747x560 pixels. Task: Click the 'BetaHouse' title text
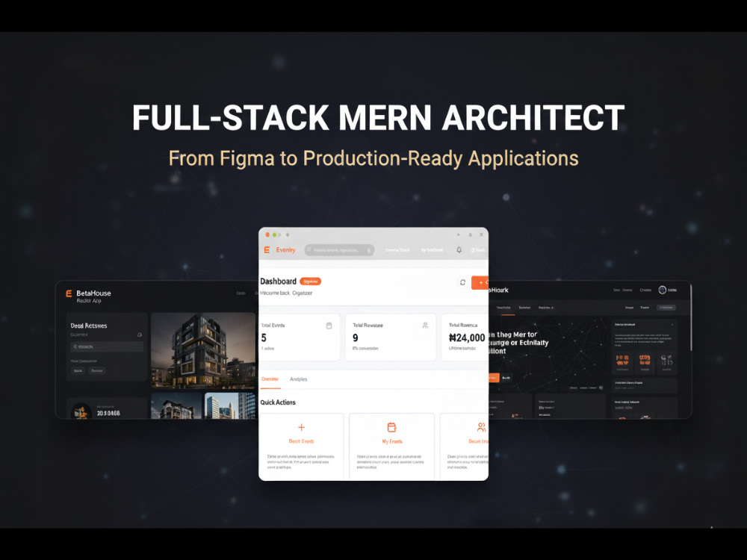pos(93,293)
